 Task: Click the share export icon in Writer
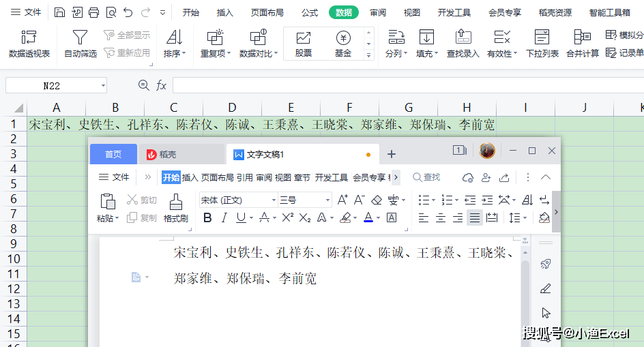[504, 177]
